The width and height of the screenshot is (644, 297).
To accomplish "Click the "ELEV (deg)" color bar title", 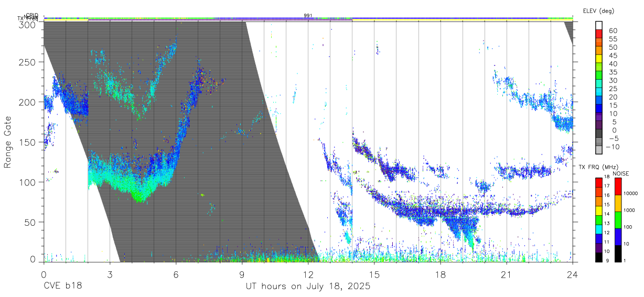I will pos(598,10).
